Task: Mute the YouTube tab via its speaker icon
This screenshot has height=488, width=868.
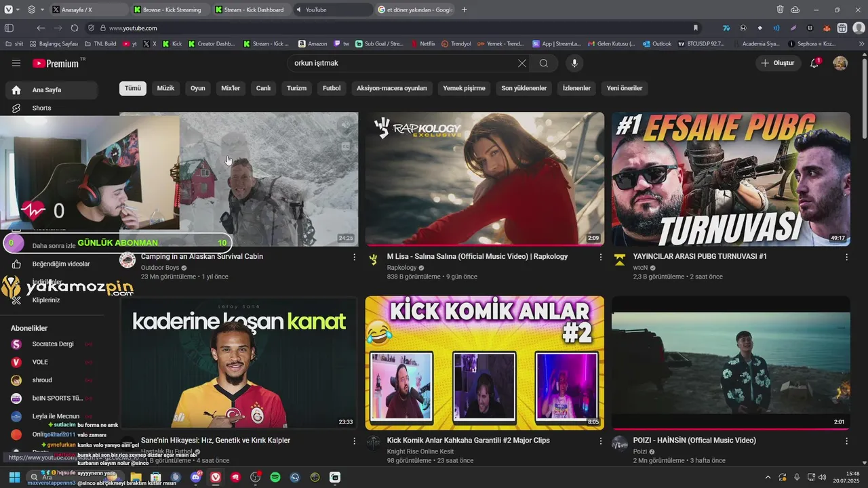Action: tap(299, 9)
